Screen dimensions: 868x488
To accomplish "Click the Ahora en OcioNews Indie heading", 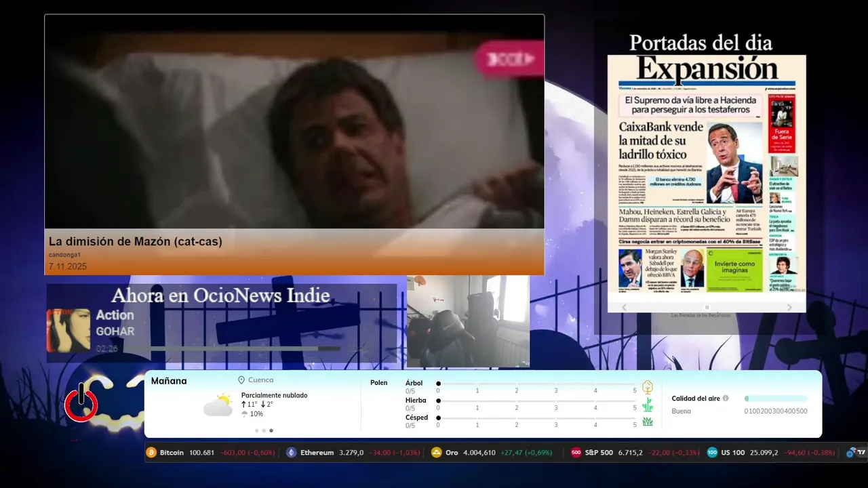I will click(221, 296).
